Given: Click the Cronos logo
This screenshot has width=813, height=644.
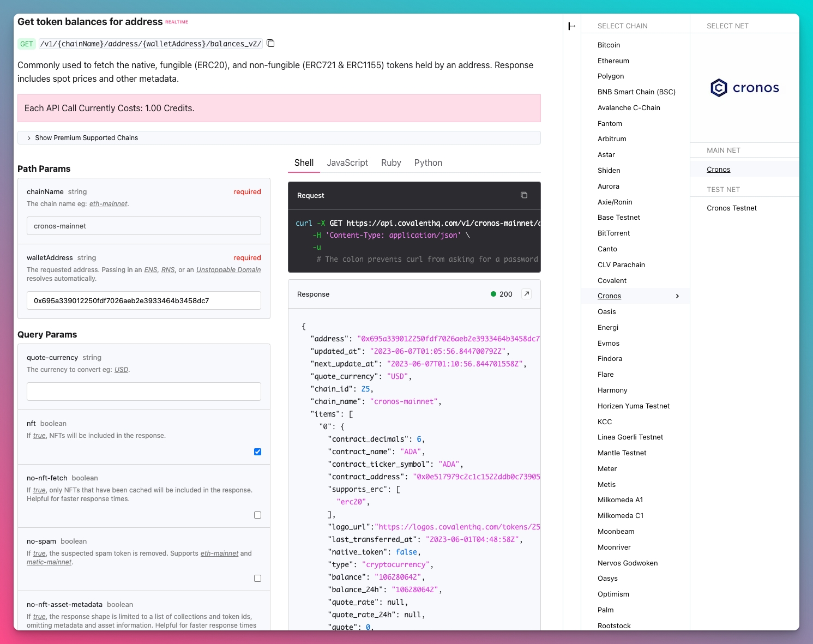Looking at the screenshot, I should pos(744,88).
